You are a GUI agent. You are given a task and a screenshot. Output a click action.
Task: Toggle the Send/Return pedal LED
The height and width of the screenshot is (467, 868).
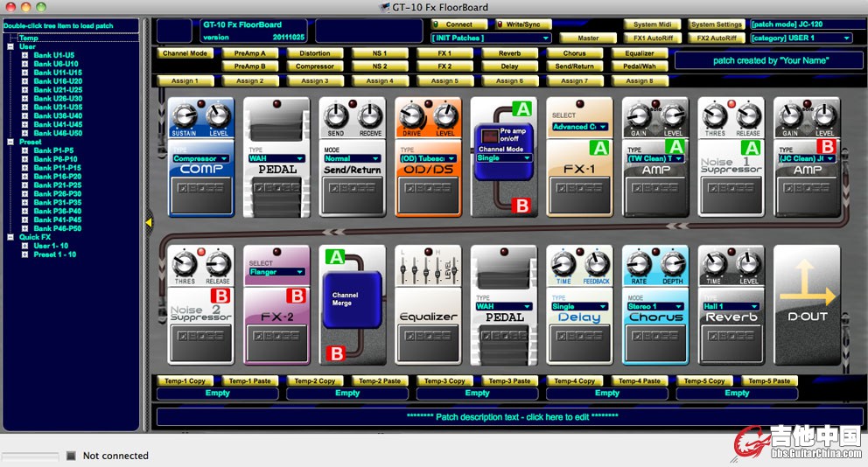tap(353, 103)
